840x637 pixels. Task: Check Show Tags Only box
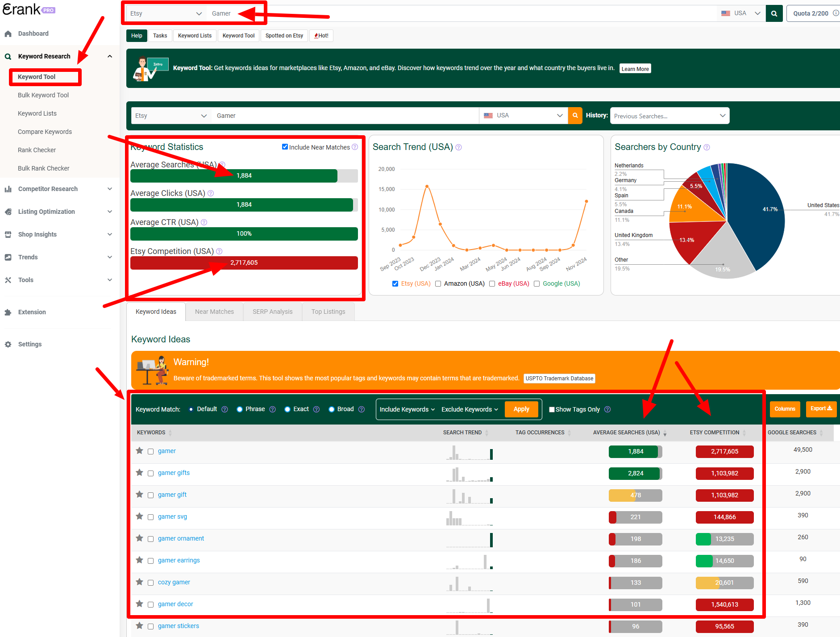[552, 410]
